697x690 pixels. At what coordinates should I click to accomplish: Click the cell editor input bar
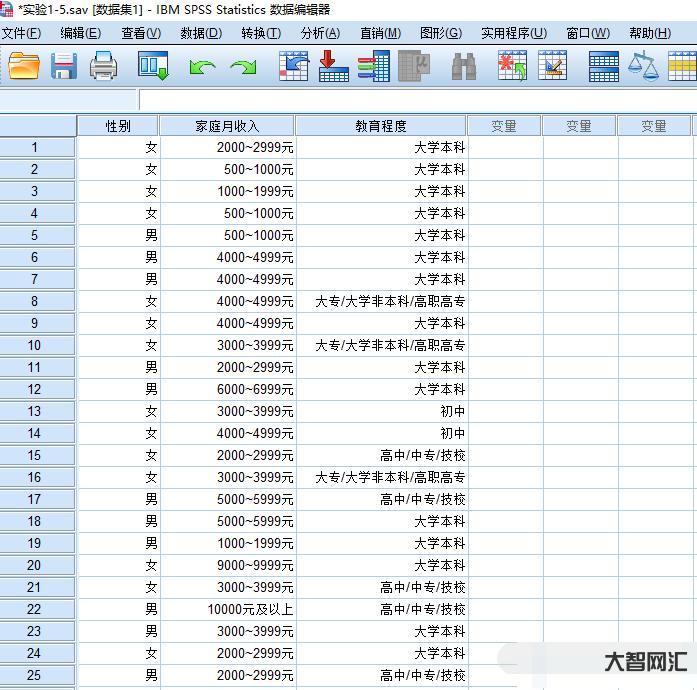[x=415, y=100]
